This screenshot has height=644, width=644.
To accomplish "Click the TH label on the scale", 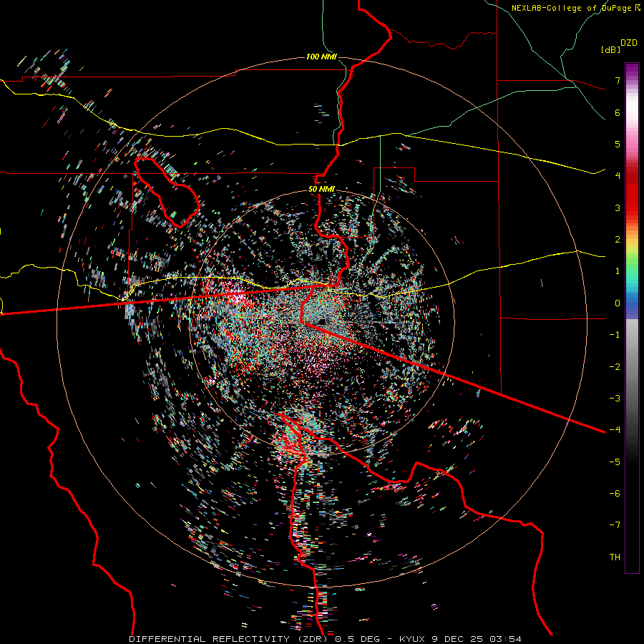I will point(615,557).
